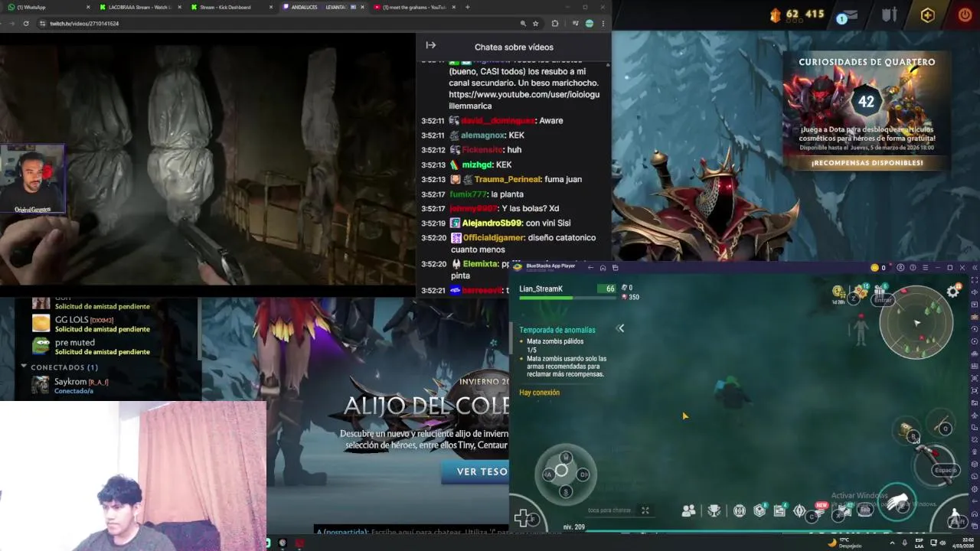This screenshot has width=980, height=551.
Task: Click the toca para chatear input field
Action: tap(609, 510)
